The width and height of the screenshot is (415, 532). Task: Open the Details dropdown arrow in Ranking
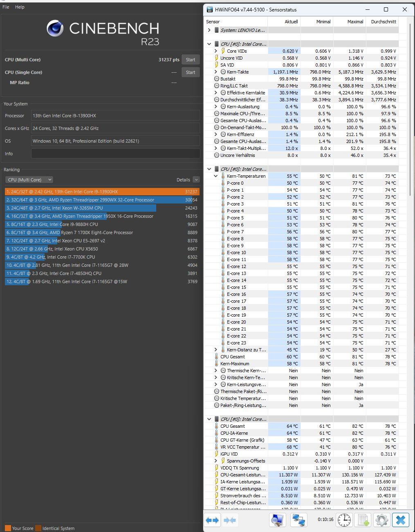[196, 180]
